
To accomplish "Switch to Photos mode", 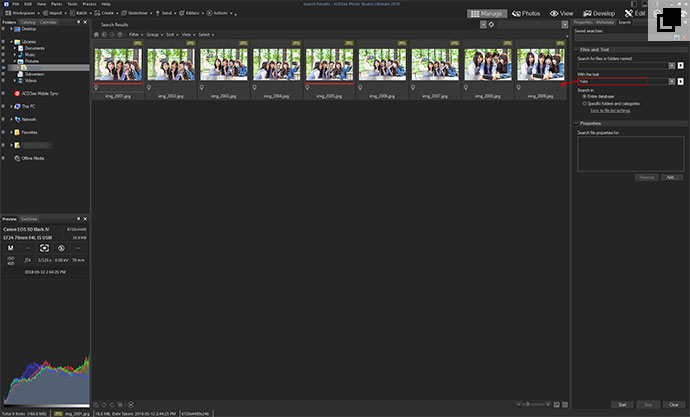I will pos(526,14).
